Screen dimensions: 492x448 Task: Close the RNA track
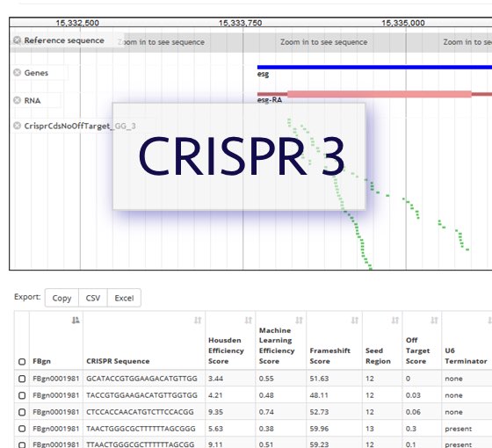(18, 100)
